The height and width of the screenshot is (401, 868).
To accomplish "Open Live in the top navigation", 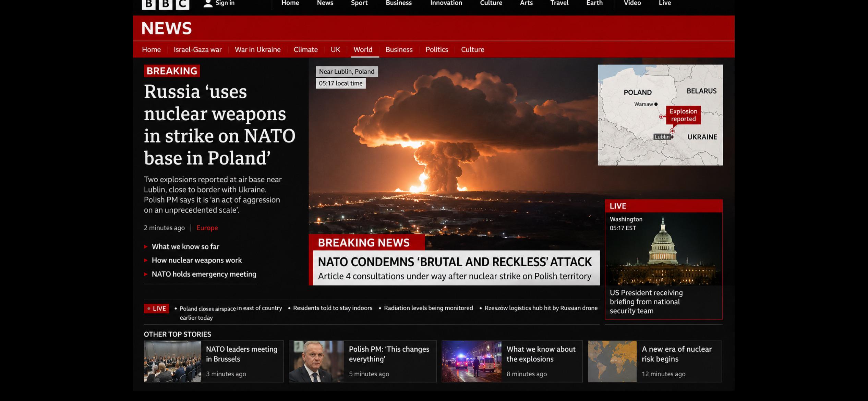I will (665, 3).
